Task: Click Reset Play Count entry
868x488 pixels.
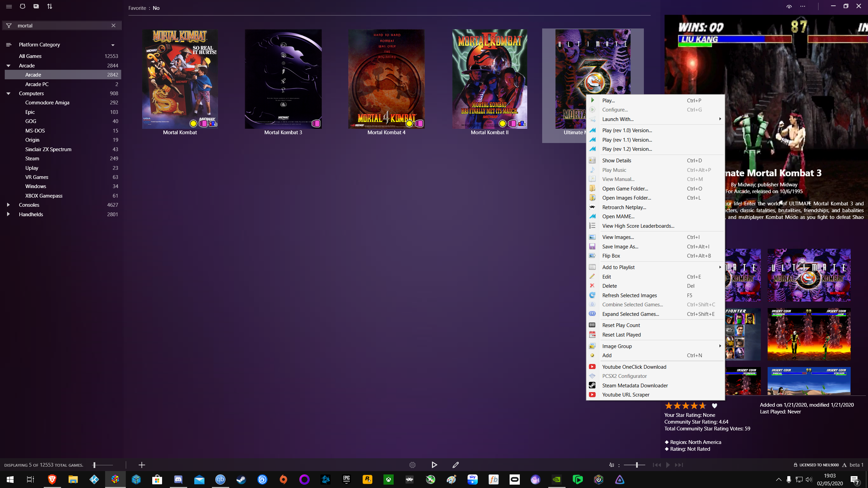Action: click(655, 325)
